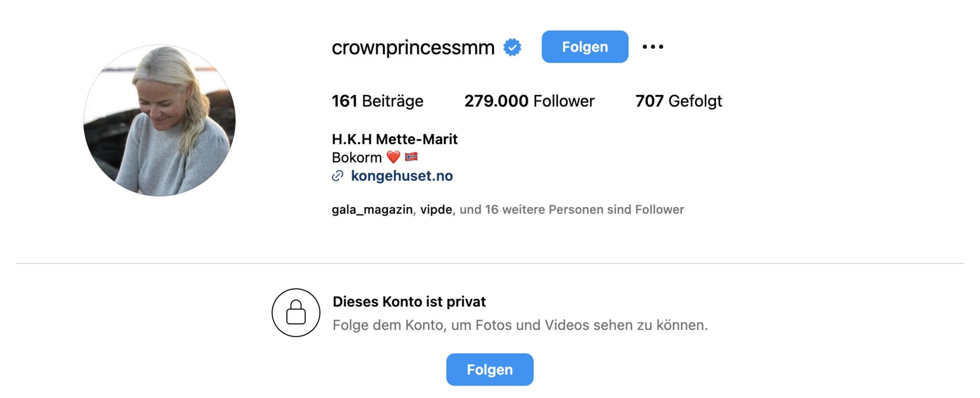Click the red heart emoji in bio
The image size is (980, 398).
(393, 157)
